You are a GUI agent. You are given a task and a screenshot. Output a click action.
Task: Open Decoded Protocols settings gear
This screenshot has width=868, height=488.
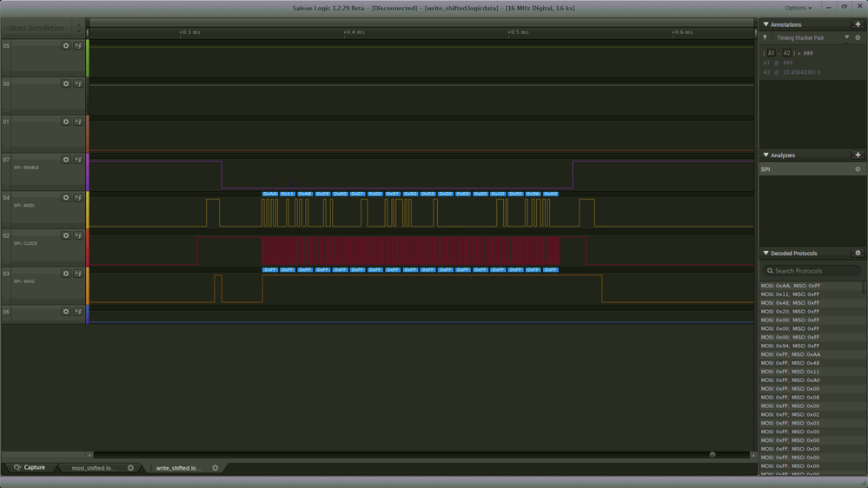pyautogui.click(x=858, y=253)
